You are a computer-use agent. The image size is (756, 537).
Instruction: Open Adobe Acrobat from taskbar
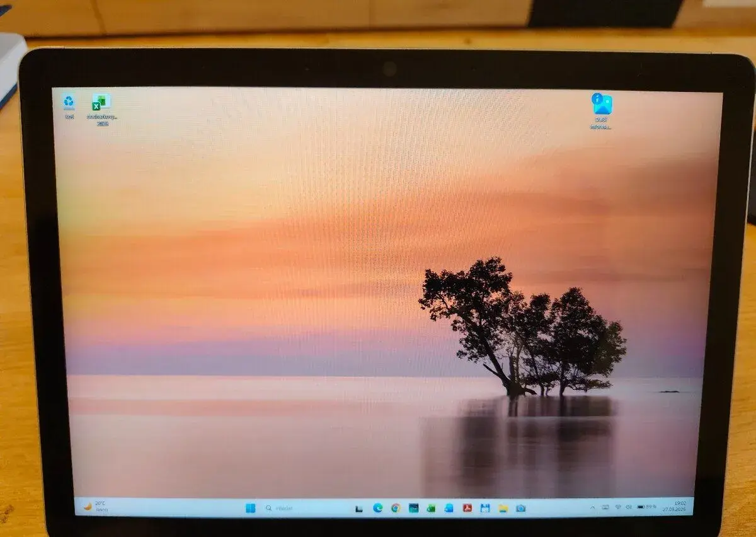pyautogui.click(x=467, y=508)
